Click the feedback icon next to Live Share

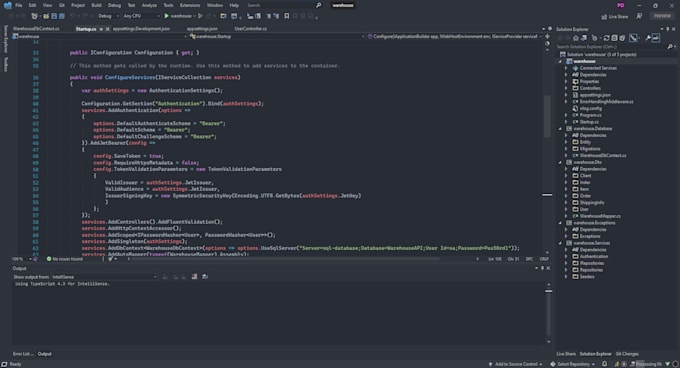pos(639,16)
